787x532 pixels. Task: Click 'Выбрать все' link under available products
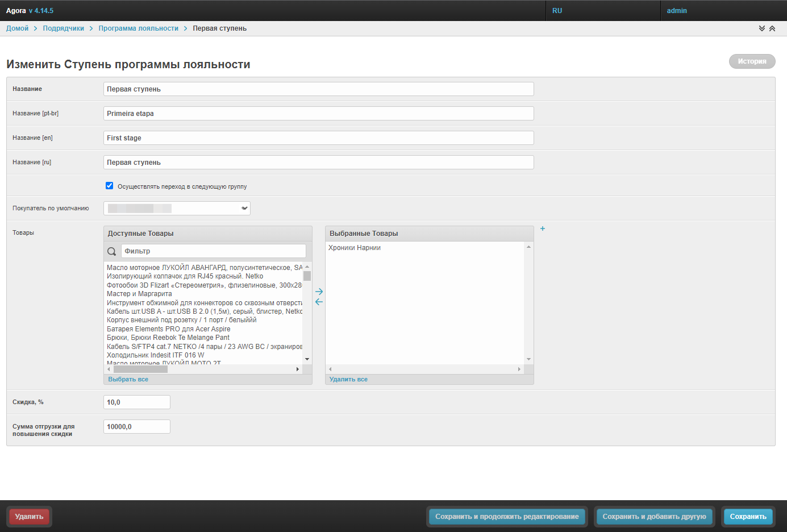click(128, 379)
